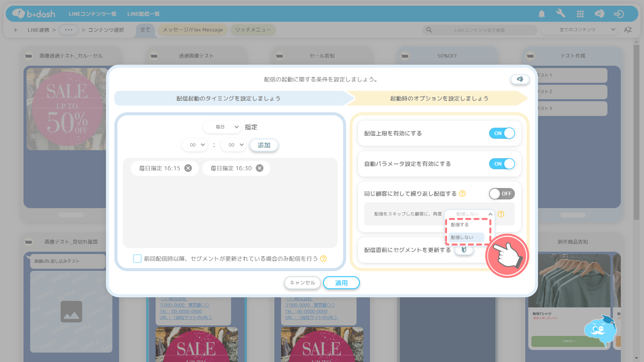This screenshot has height=362, width=644.
Task: Open help for 同じ顧客に対して繰り返し配信する
Action: coord(462,194)
